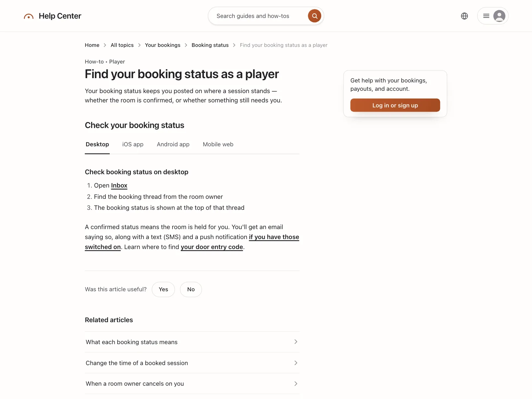
Task: Open 'Change the time of a booked session' article
Action: pos(192,363)
